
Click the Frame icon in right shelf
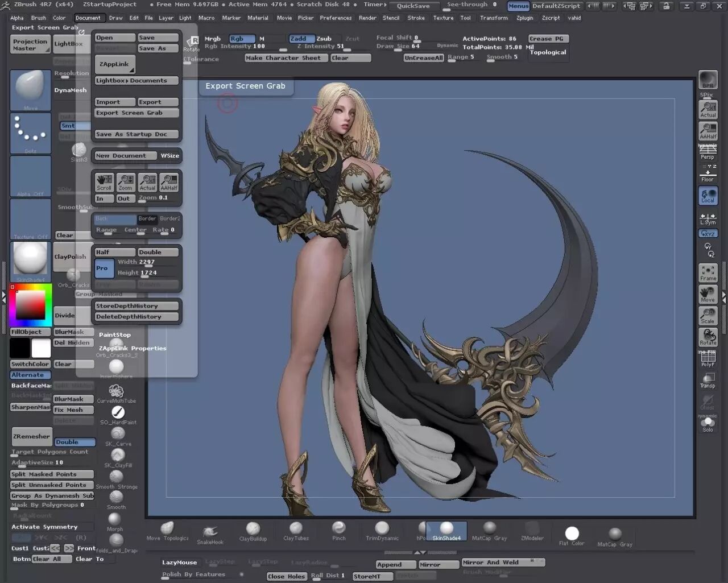[708, 273]
